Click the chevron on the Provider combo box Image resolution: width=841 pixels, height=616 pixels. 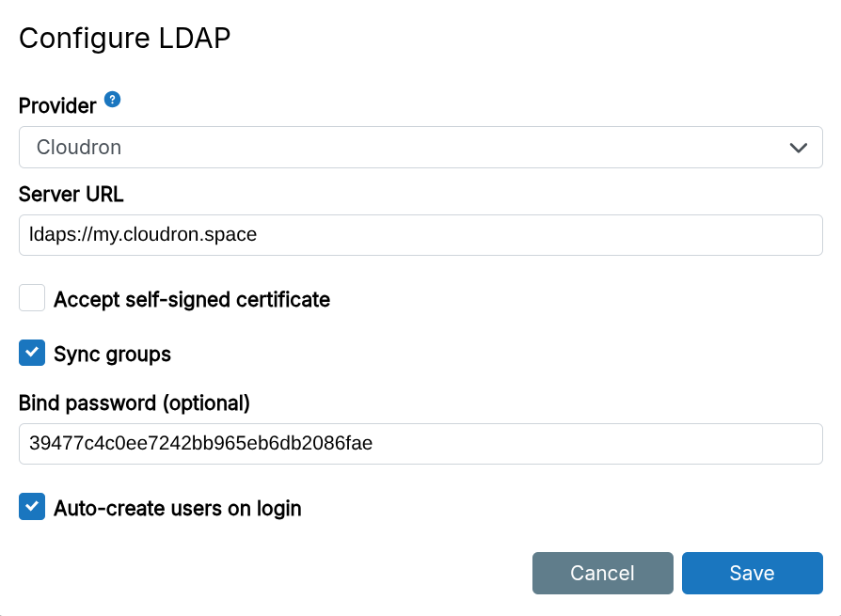click(x=799, y=147)
